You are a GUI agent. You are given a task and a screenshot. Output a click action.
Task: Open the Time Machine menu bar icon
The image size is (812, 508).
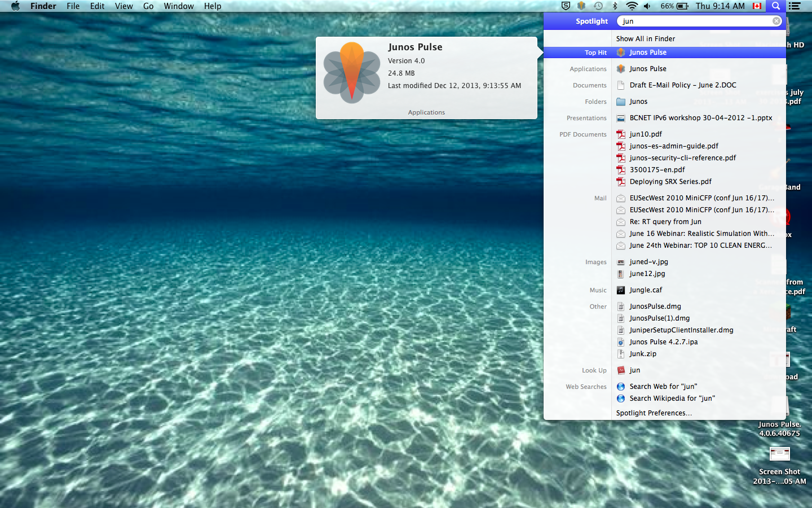(x=598, y=6)
